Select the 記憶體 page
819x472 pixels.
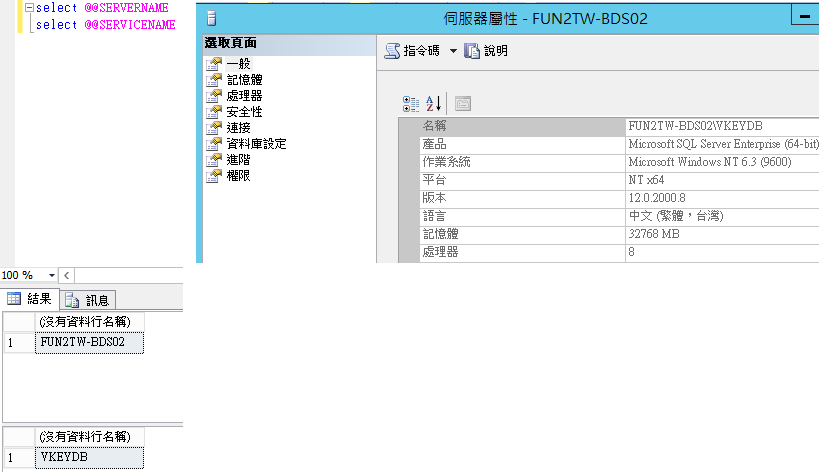coord(244,80)
